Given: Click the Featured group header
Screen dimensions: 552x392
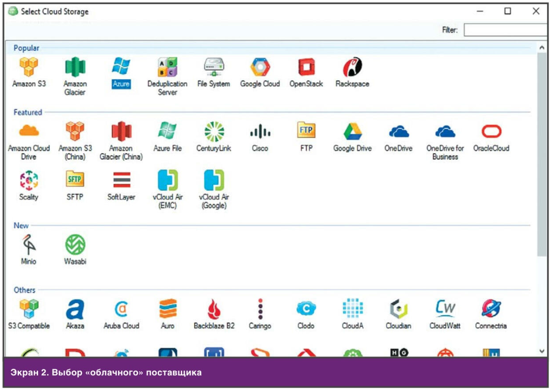Looking at the screenshot, I should coord(27,112).
